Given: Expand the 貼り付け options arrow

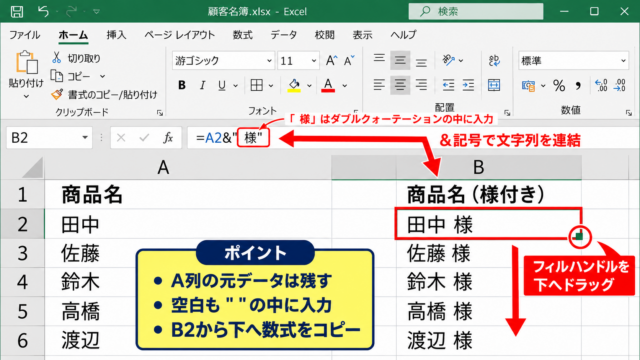Looking at the screenshot, I should (x=26, y=97).
